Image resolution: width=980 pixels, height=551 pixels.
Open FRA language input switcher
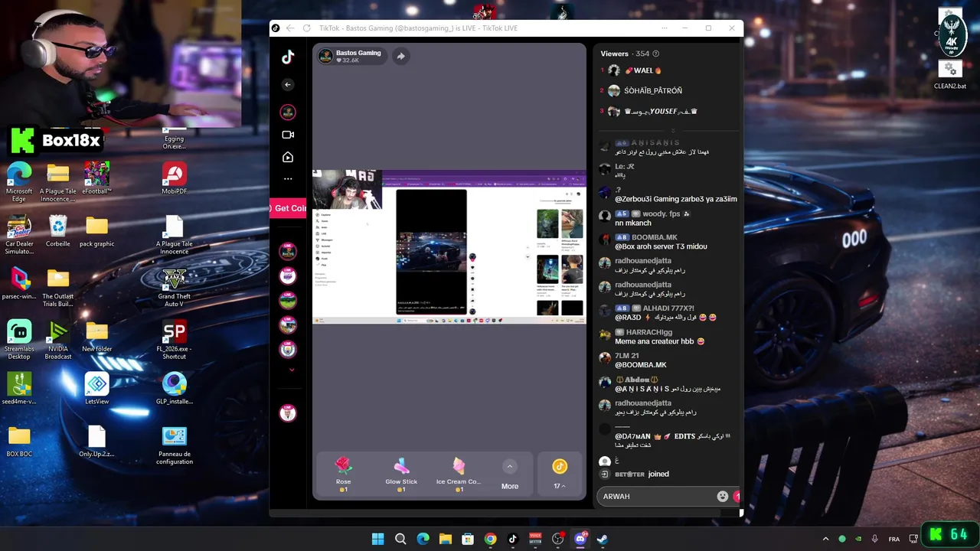tap(894, 539)
